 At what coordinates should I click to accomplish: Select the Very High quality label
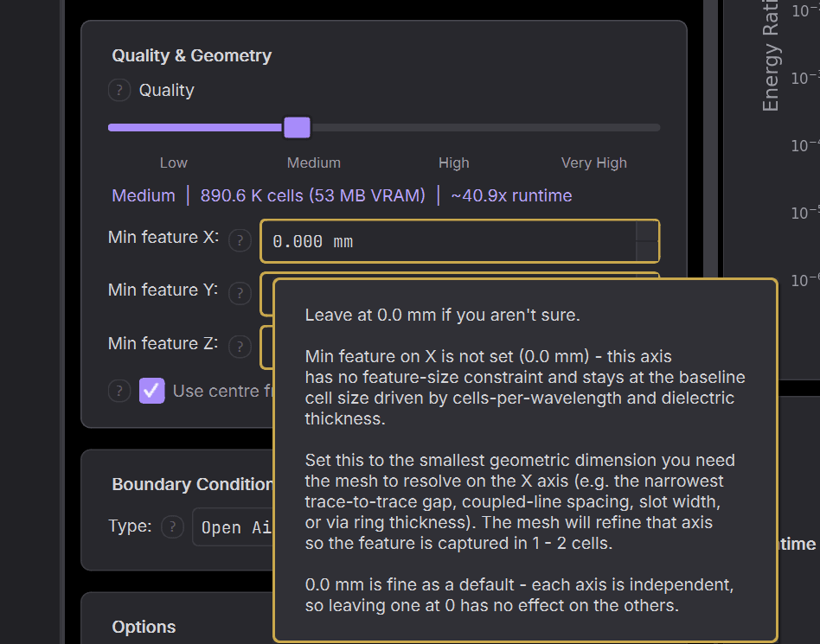pyautogui.click(x=594, y=163)
